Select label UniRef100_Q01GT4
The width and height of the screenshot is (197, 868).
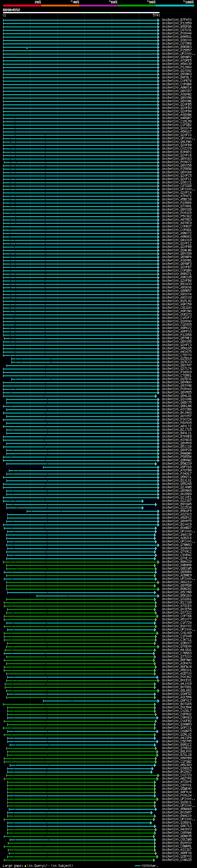[177, 128]
